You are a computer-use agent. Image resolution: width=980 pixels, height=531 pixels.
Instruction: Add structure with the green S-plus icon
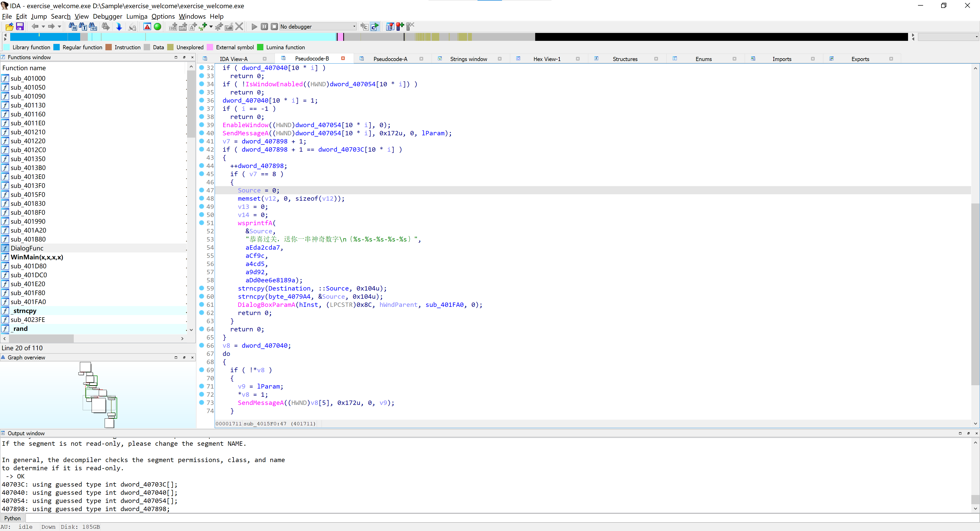[203, 26]
